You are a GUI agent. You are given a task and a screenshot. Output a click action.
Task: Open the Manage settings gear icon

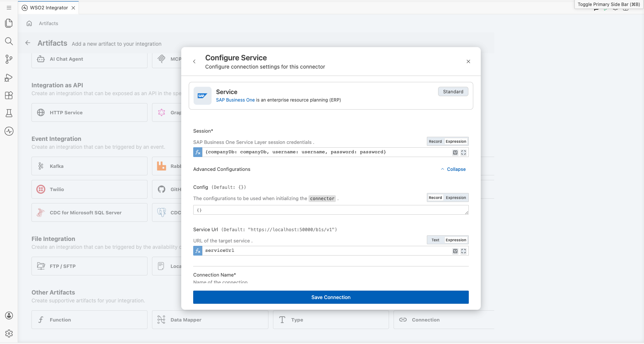(x=9, y=334)
